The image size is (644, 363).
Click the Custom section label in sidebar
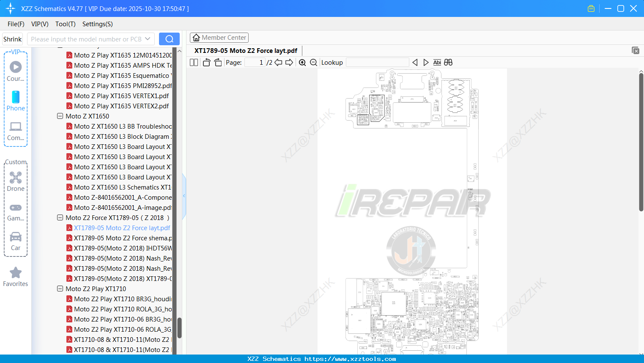tap(16, 162)
